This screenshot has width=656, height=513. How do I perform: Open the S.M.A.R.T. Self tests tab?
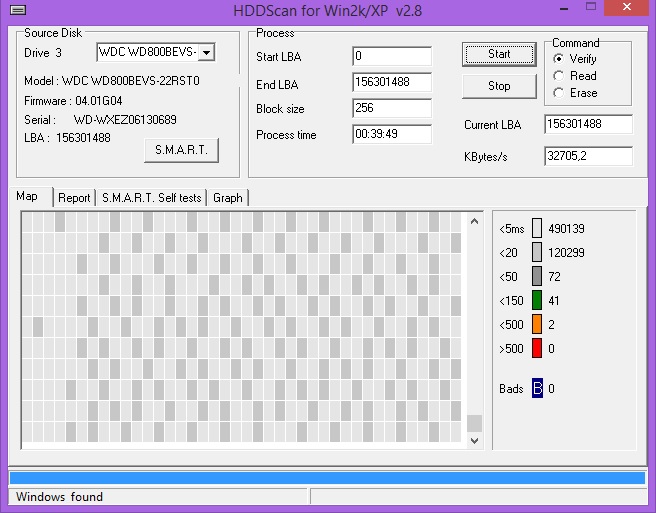pyautogui.click(x=151, y=198)
